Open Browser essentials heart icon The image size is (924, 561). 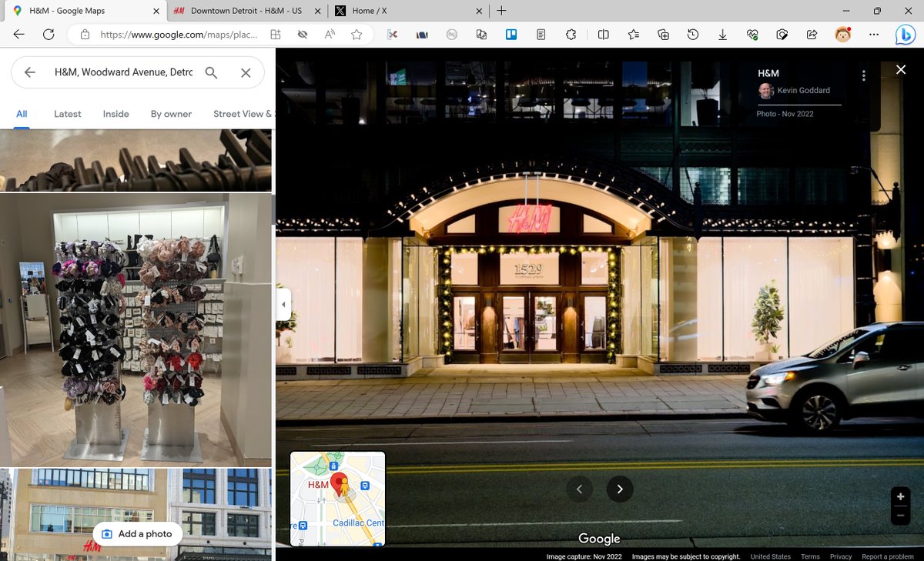point(752,35)
